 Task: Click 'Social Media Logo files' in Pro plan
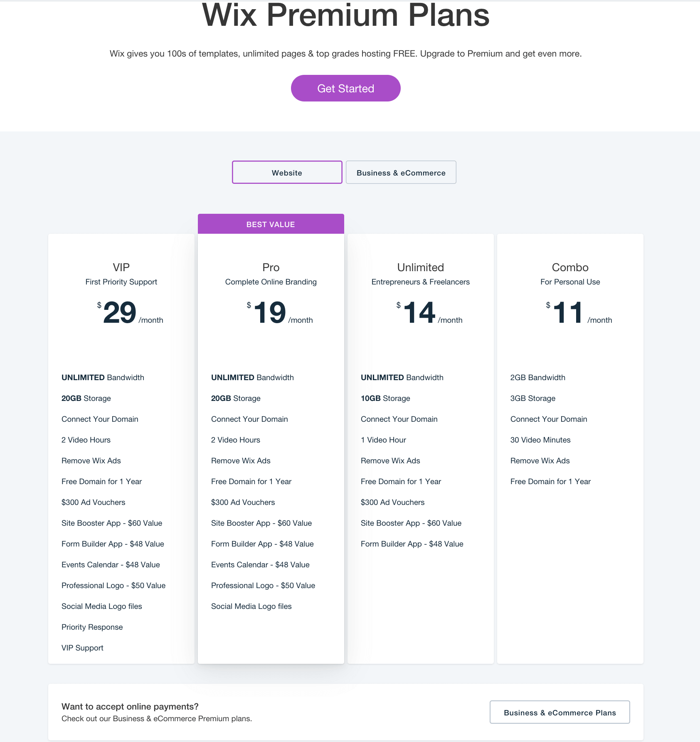(251, 606)
